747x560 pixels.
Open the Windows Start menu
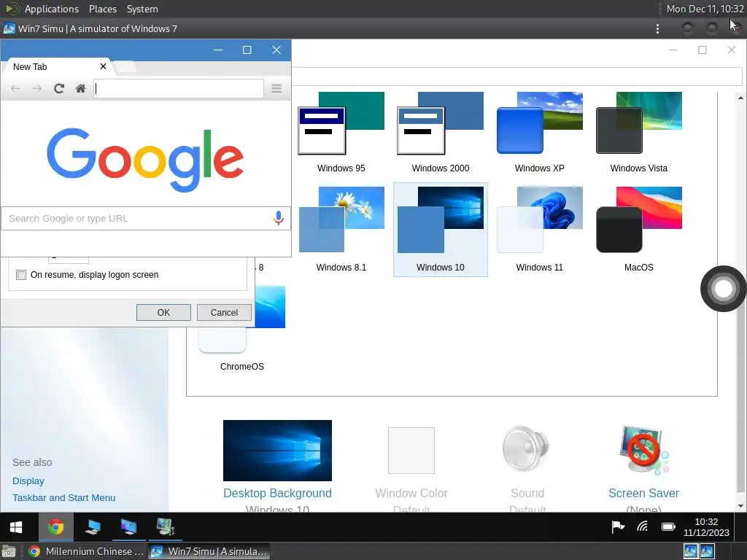16,527
